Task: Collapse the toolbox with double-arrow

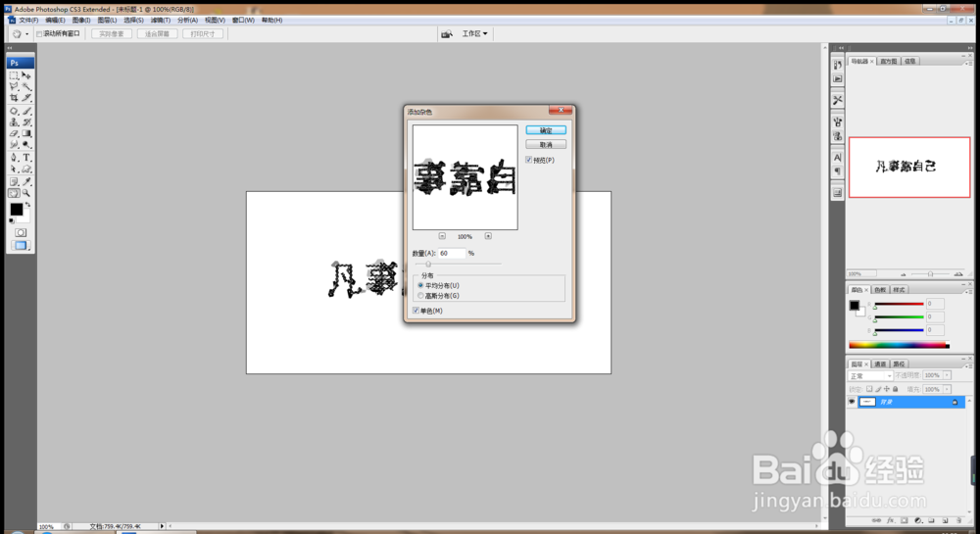Action: [x=10, y=48]
